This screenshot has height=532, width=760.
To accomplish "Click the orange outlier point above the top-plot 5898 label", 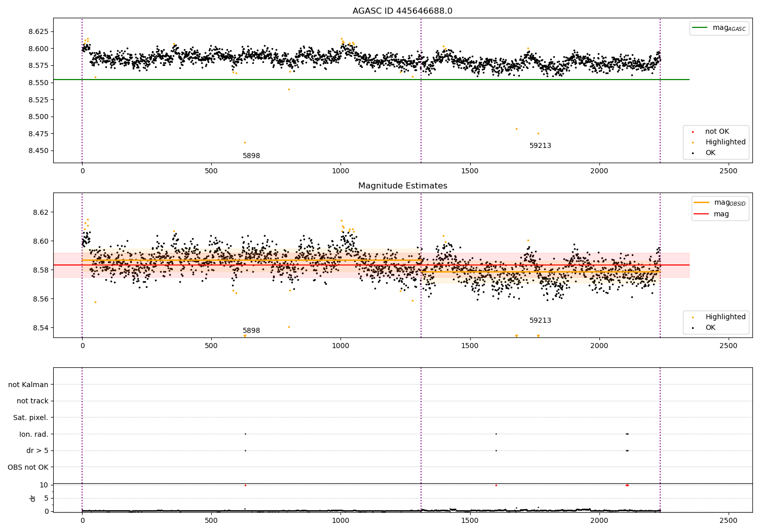I will [x=245, y=142].
